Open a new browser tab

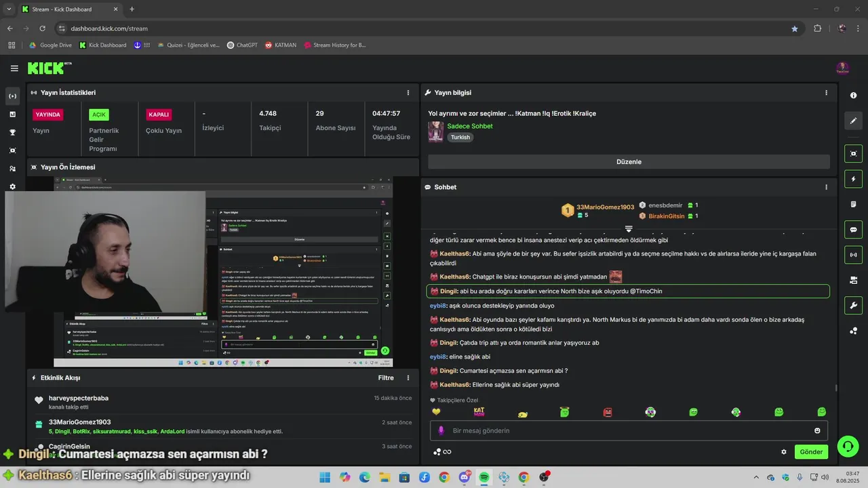click(132, 9)
